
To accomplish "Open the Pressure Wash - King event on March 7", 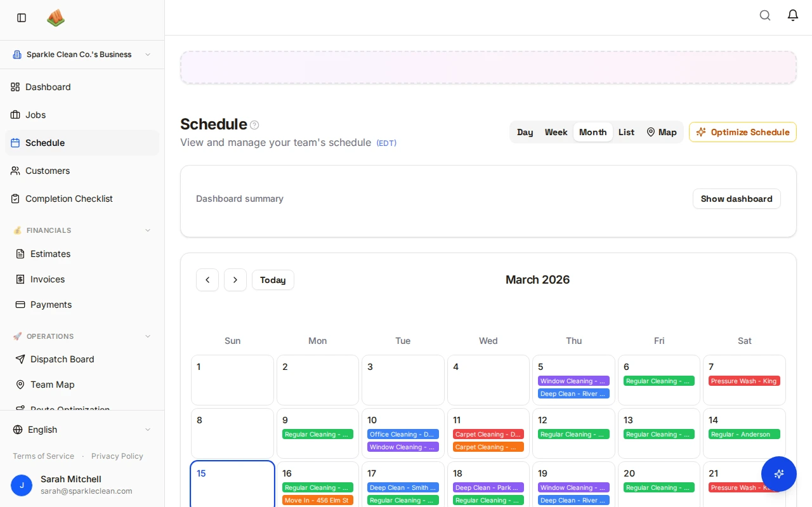I will click(744, 381).
